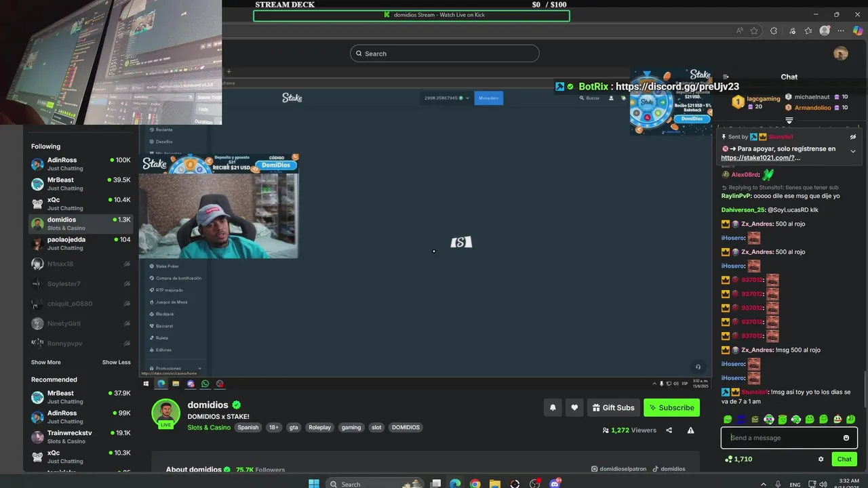Open the emoji picker in message box

(846, 438)
